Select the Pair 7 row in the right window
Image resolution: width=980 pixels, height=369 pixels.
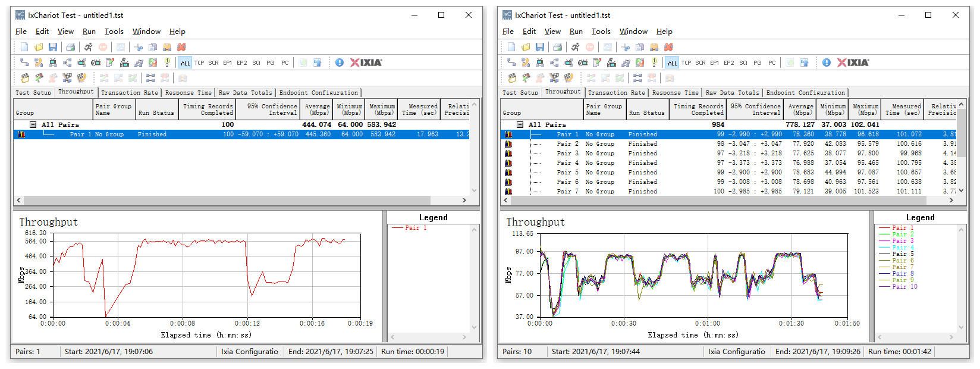tap(729, 192)
